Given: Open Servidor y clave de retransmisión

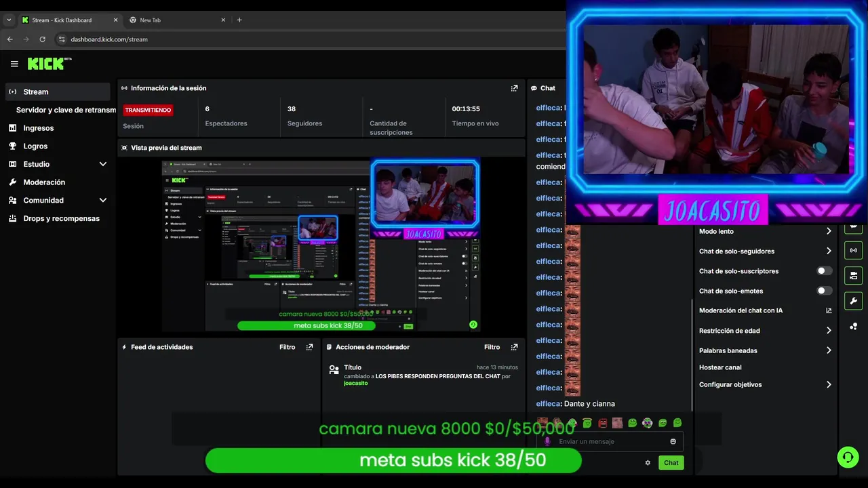Looking at the screenshot, I should (x=66, y=110).
